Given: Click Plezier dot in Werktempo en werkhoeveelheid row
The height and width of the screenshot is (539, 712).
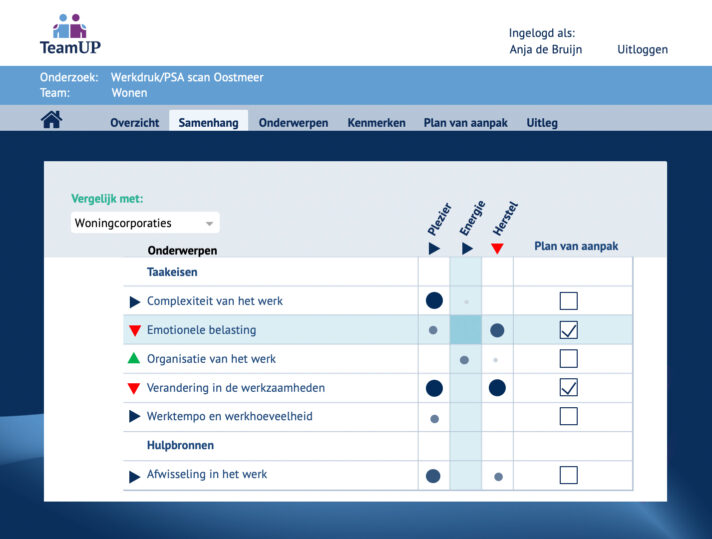Looking at the screenshot, I should pos(435,419).
